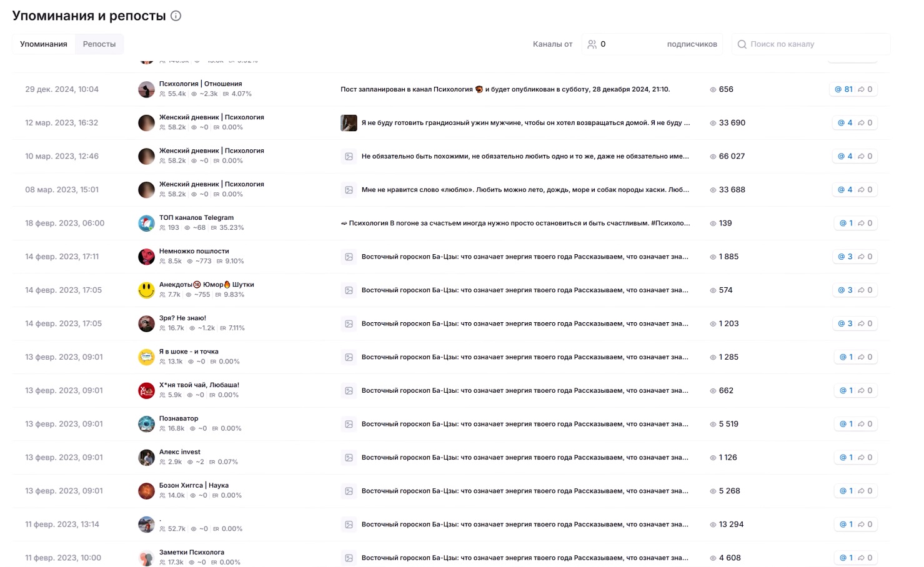
Task: Open the post text starting Мне не нравится слово
Action: 525,190
